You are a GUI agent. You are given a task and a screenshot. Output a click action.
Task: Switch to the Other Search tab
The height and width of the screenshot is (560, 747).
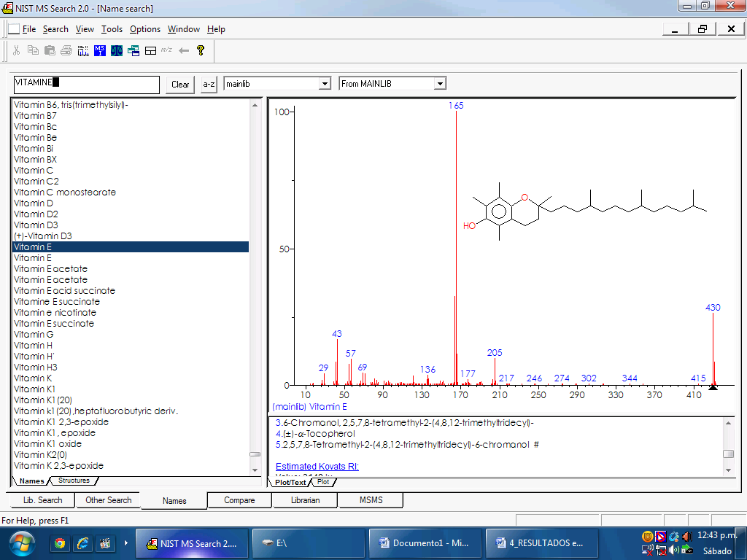coord(108,500)
